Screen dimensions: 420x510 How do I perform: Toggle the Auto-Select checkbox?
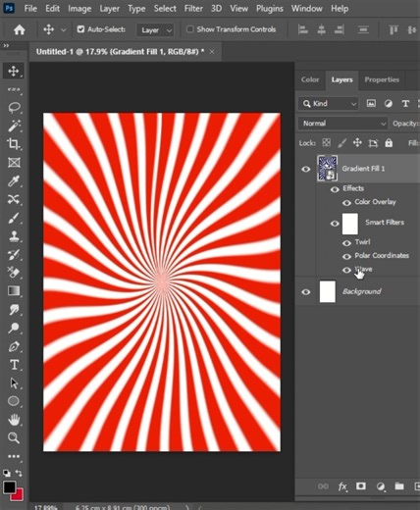pyautogui.click(x=80, y=29)
